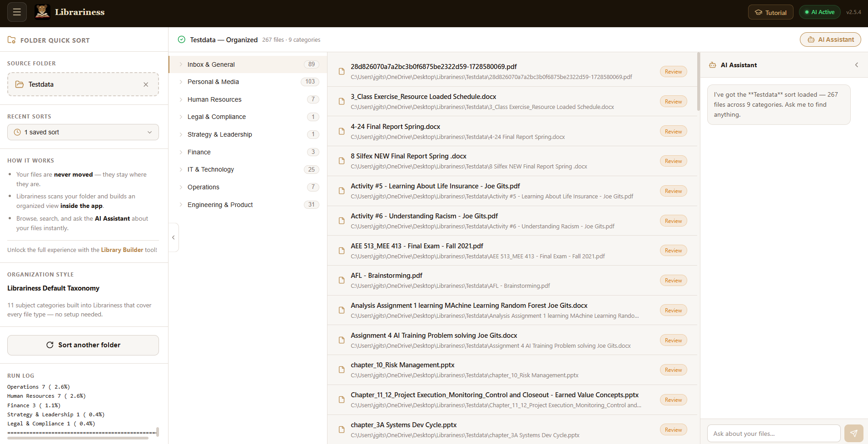Review AFL - Brainstorming.pdf
Image resolution: width=868 pixels, height=444 pixels.
pos(673,281)
